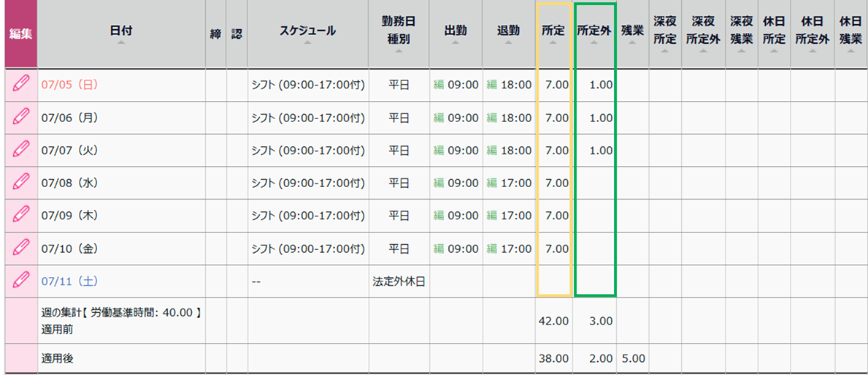Edit the 07/11 (土) holiday row with pencil
Viewport: 868px width, 375px height.
pyautogui.click(x=20, y=281)
